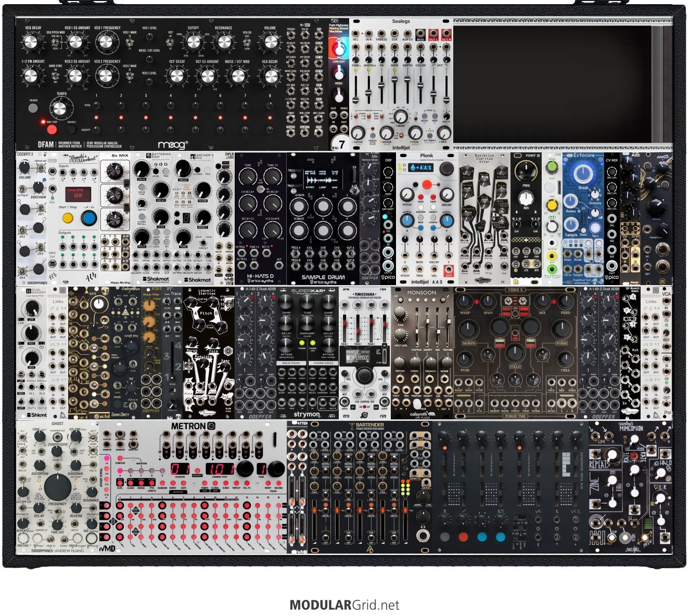The width and height of the screenshot is (690, 616).
Task: Click the ADVANCE button on the DFAM
Action: tap(71, 130)
